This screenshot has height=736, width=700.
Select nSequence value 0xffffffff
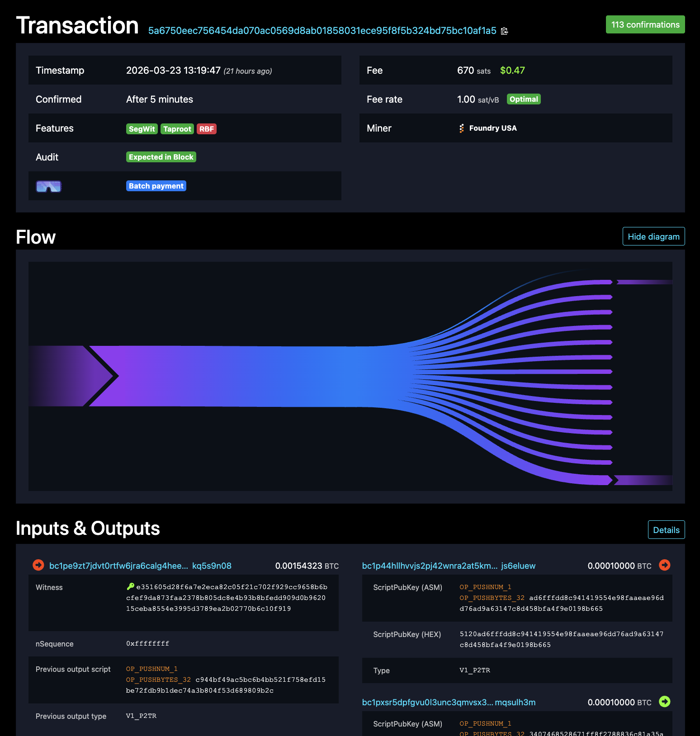tap(148, 643)
